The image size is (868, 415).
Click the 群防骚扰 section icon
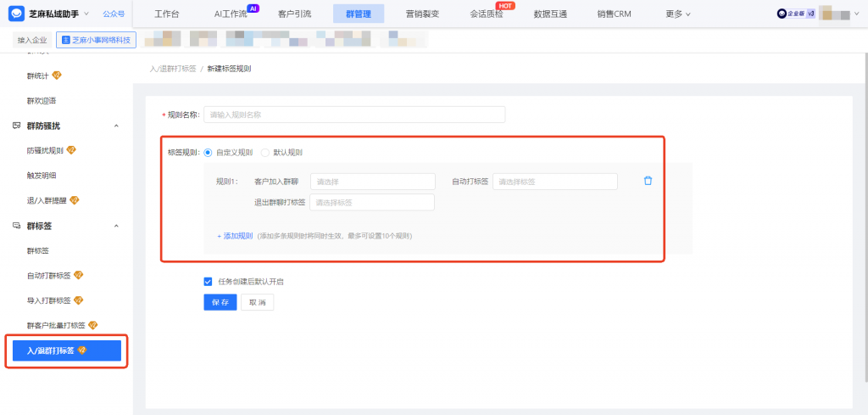click(x=17, y=126)
